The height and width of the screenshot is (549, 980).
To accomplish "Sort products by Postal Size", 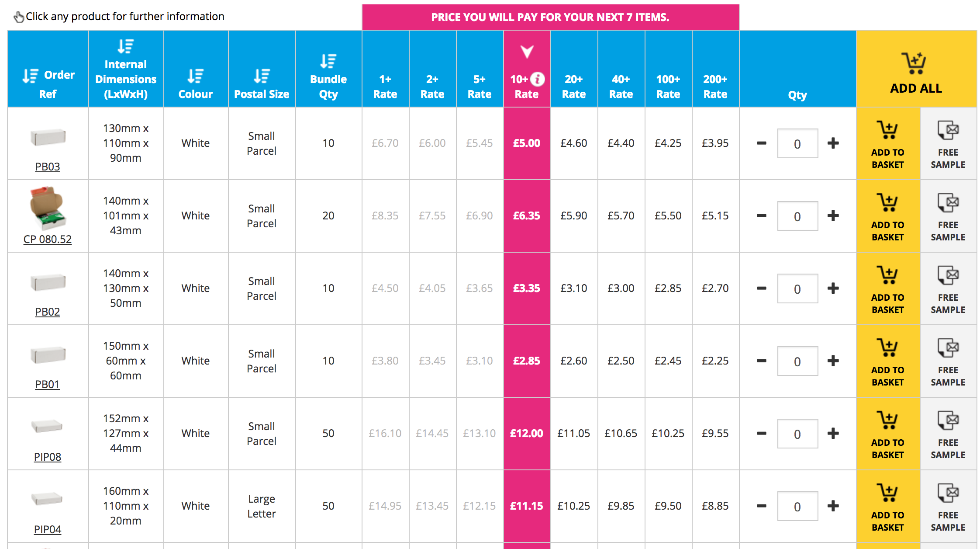I will click(262, 76).
